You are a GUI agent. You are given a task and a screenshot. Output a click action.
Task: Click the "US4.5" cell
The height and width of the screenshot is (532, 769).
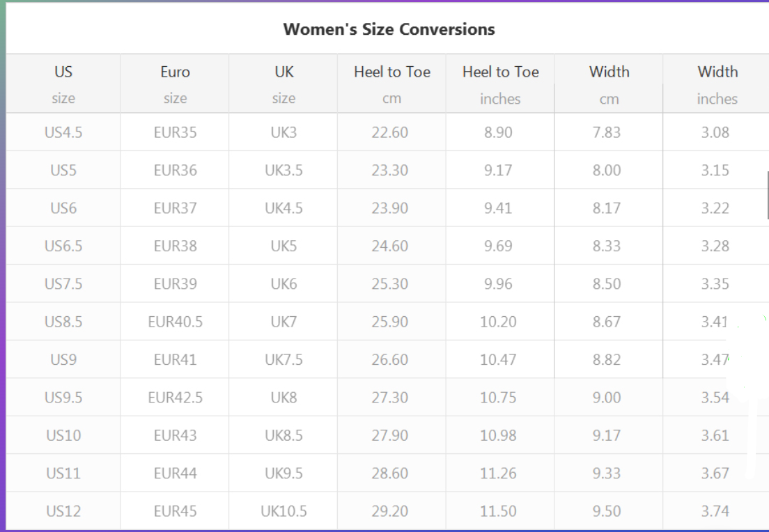(63, 132)
